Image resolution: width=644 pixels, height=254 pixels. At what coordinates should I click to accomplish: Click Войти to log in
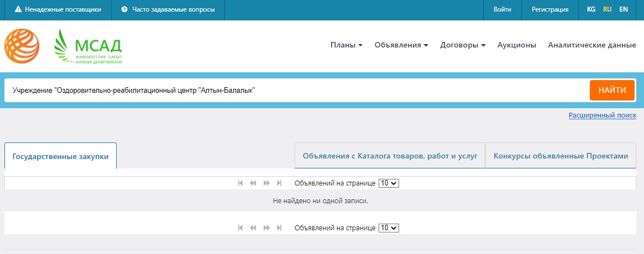coord(502,9)
